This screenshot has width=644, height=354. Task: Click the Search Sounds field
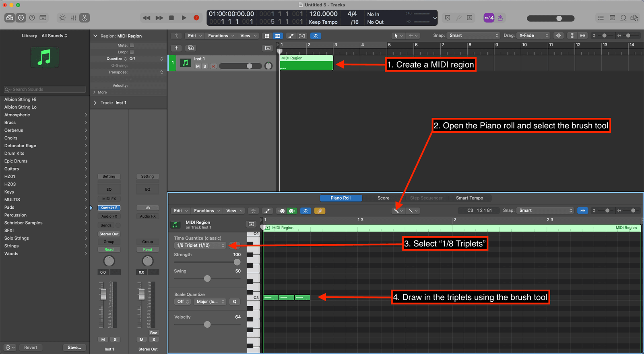[45, 89]
